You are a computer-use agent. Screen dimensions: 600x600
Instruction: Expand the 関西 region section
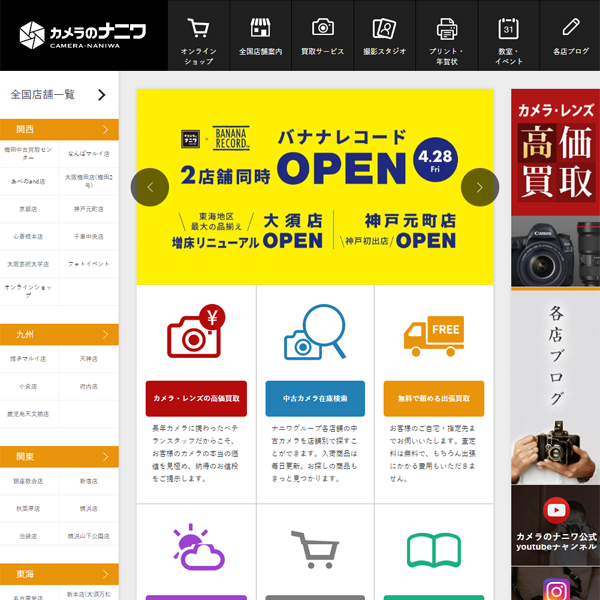tap(59, 129)
